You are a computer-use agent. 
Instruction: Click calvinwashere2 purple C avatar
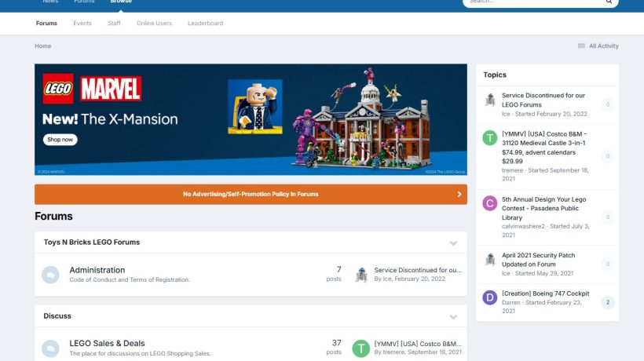(489, 203)
